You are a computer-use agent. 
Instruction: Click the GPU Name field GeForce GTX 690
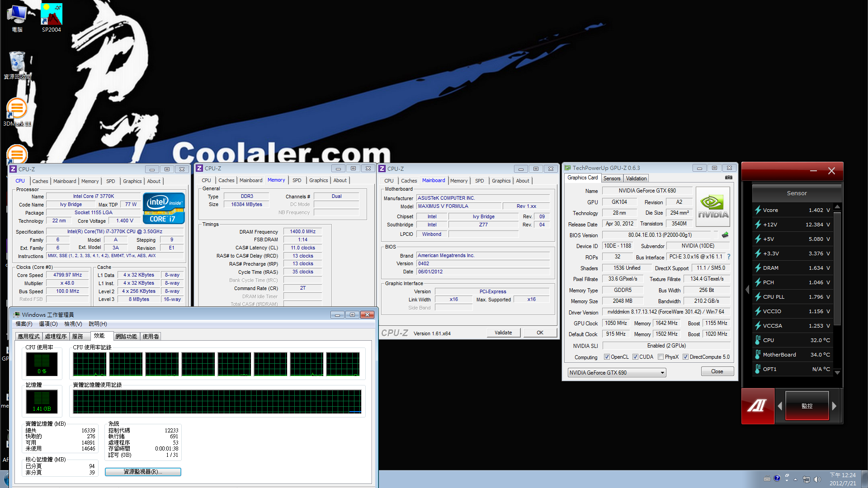647,191
